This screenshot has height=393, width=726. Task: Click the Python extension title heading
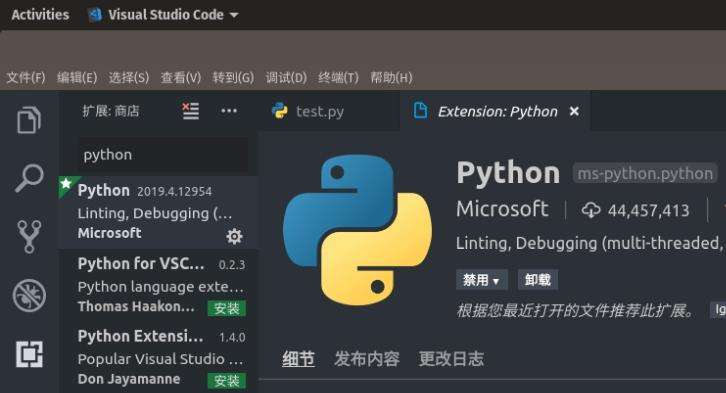(508, 173)
